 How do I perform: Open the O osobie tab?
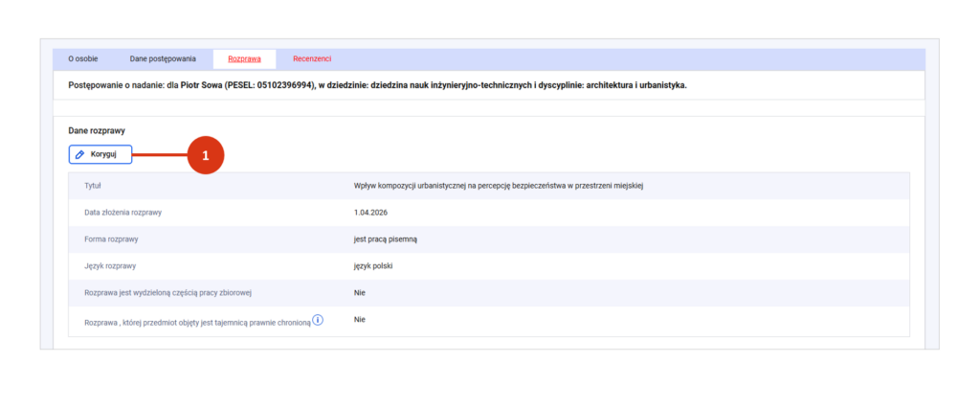pos(82,59)
